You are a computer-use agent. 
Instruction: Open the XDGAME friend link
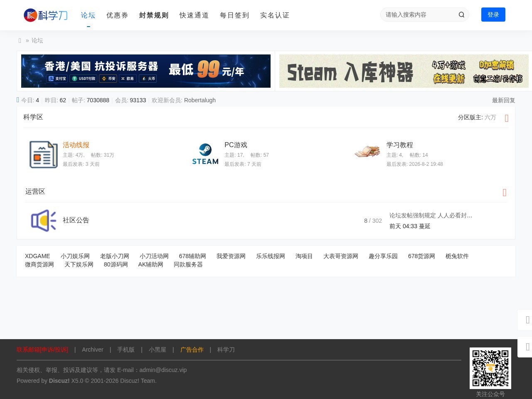coord(37,256)
